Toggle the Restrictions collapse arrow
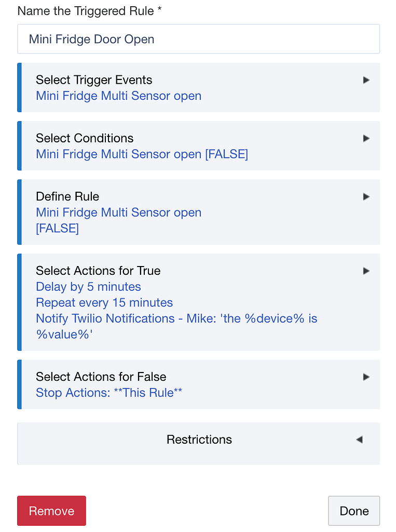The height and width of the screenshot is (532, 396). click(x=359, y=440)
